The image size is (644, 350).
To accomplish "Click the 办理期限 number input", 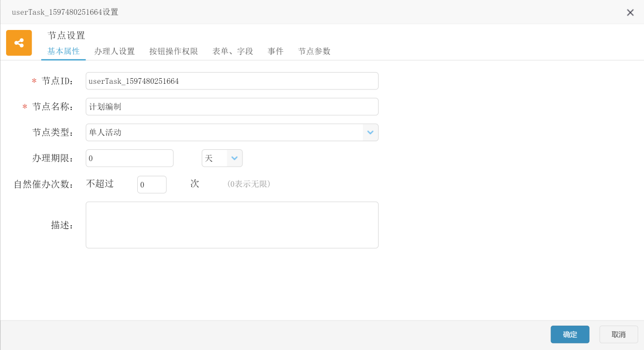I will (x=130, y=158).
